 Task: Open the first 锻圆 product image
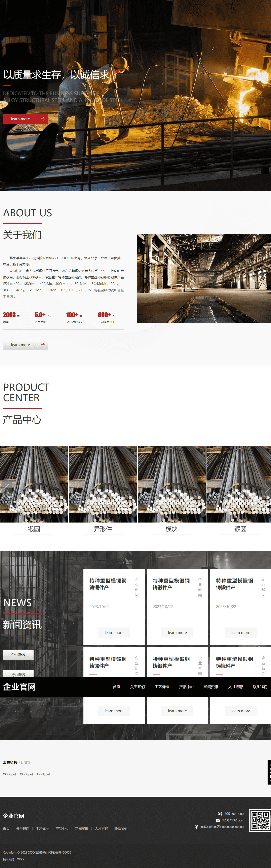pos(34,484)
